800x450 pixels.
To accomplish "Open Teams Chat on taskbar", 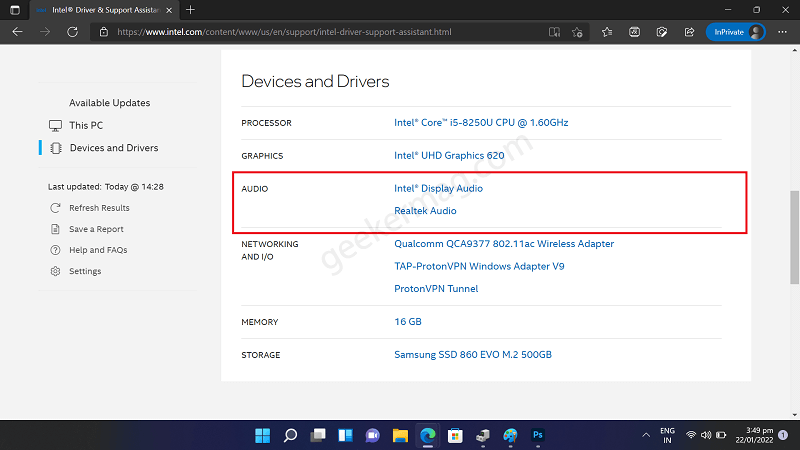I will (373, 435).
